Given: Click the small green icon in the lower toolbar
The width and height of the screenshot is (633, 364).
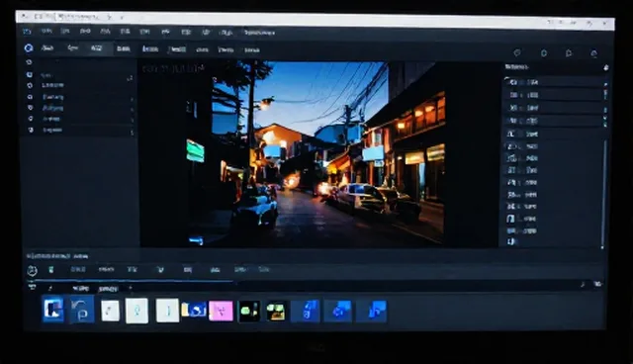Looking at the screenshot, I should click(50, 270).
